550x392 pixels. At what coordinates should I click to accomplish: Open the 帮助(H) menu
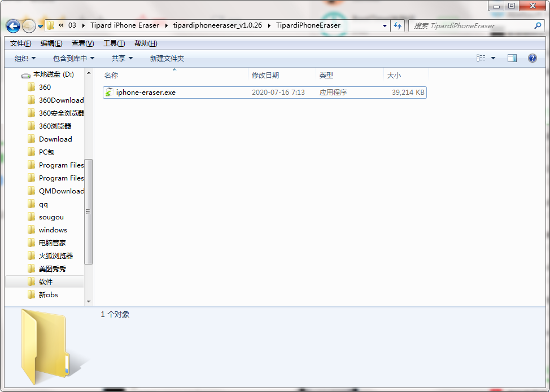point(146,43)
